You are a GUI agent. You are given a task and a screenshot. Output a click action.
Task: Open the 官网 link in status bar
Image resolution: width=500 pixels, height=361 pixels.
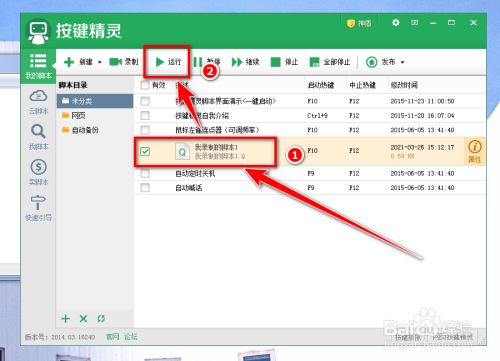coord(112,337)
